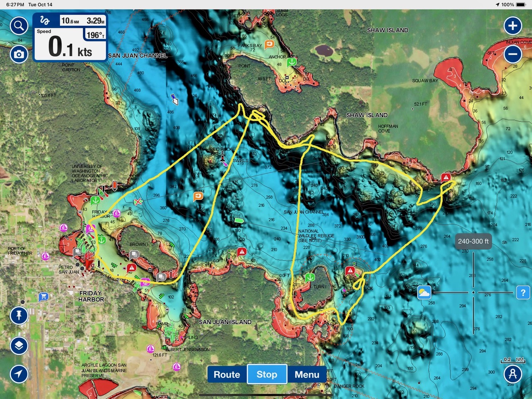Screen dimensions: 532x399
Task: Zoom out with the minus button
Action: coord(513,54)
